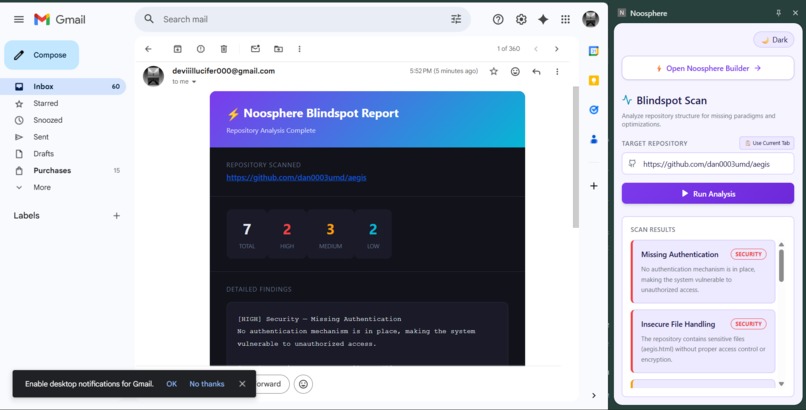
Task: Open the Inbox folder
Action: [x=63, y=86]
